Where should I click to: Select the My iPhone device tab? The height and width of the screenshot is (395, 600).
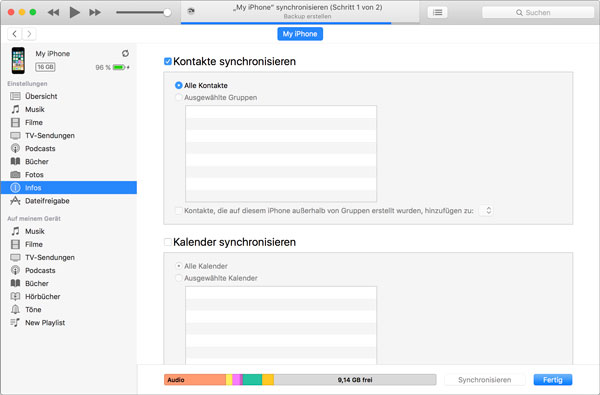300,34
